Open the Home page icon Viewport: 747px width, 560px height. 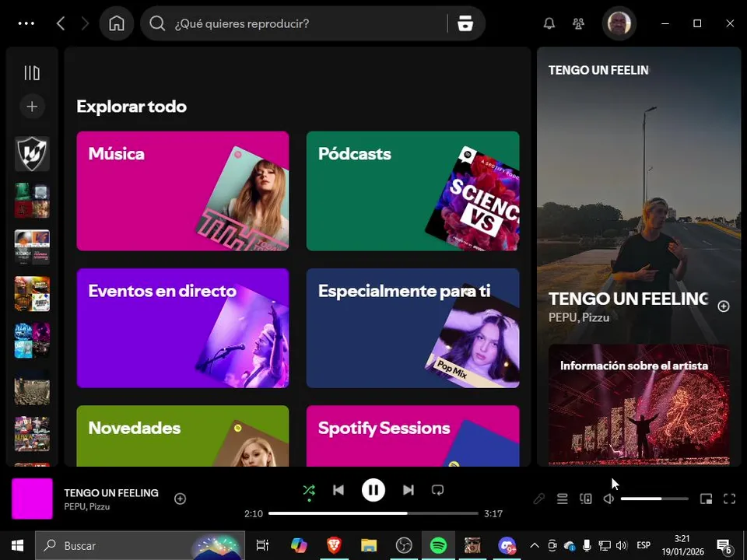click(x=117, y=23)
